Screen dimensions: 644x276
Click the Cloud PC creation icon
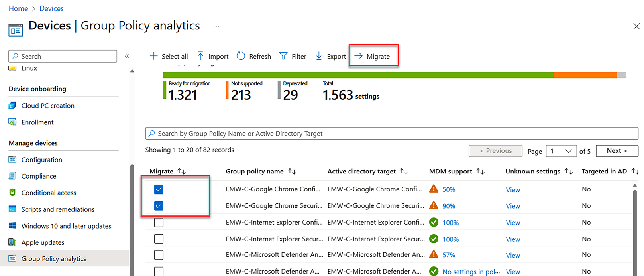[12, 106]
